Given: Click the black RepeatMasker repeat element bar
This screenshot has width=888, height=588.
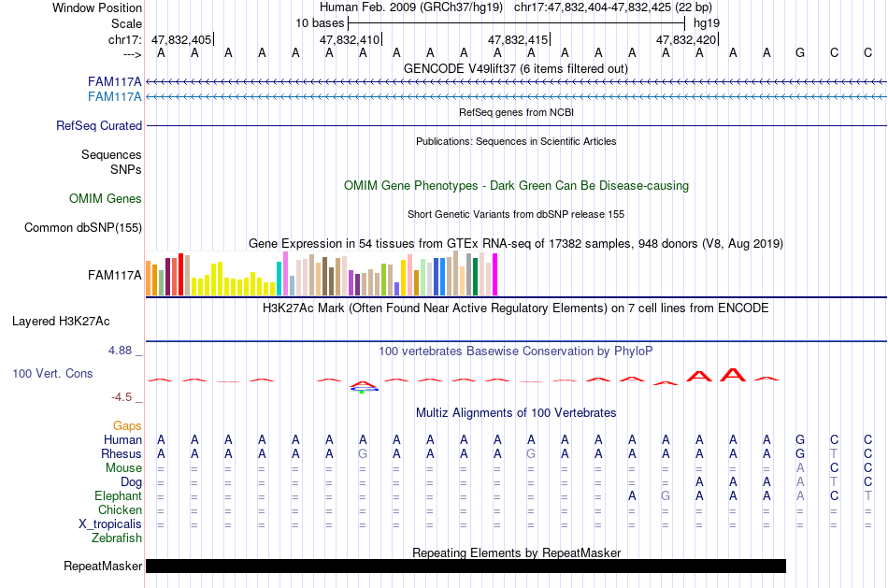Looking at the screenshot, I should click(x=465, y=566).
